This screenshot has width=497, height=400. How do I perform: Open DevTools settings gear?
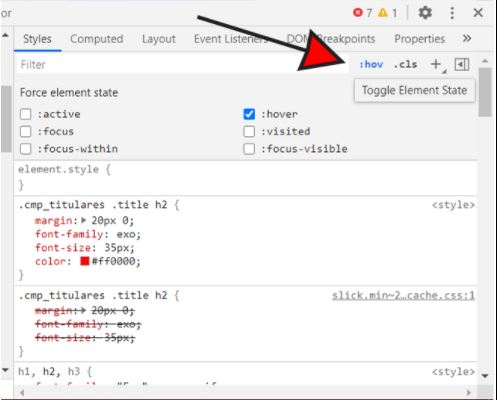click(425, 13)
